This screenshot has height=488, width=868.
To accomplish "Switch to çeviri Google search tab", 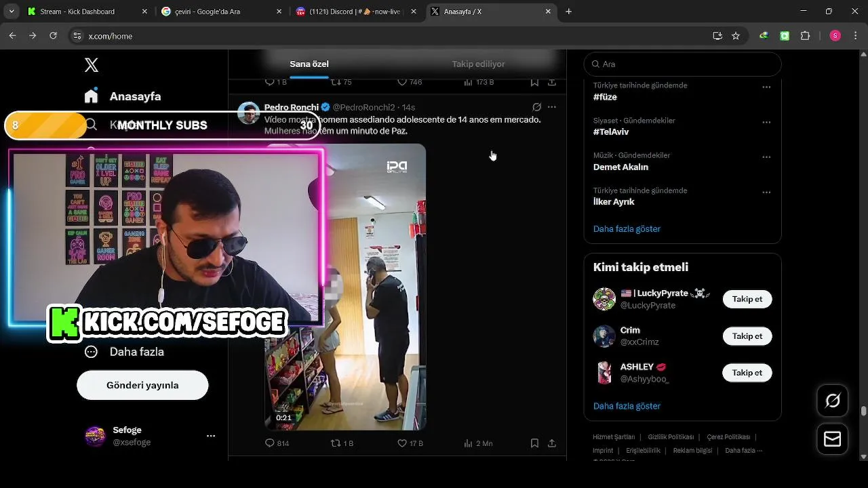I will point(221,12).
